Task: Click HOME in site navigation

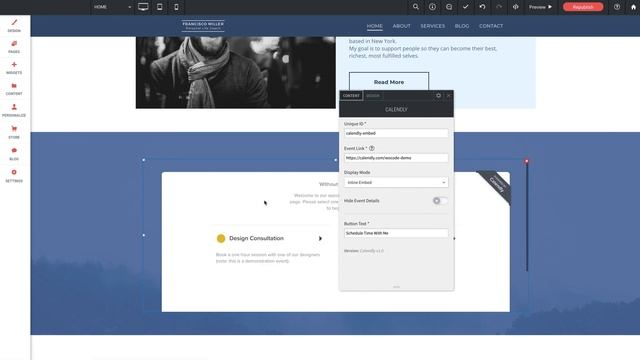Action: coord(374,26)
